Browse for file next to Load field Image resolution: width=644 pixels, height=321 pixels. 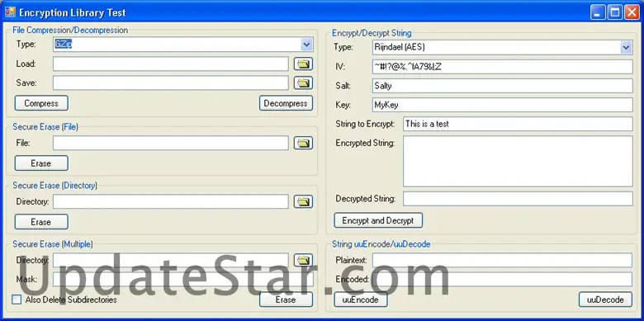303,64
